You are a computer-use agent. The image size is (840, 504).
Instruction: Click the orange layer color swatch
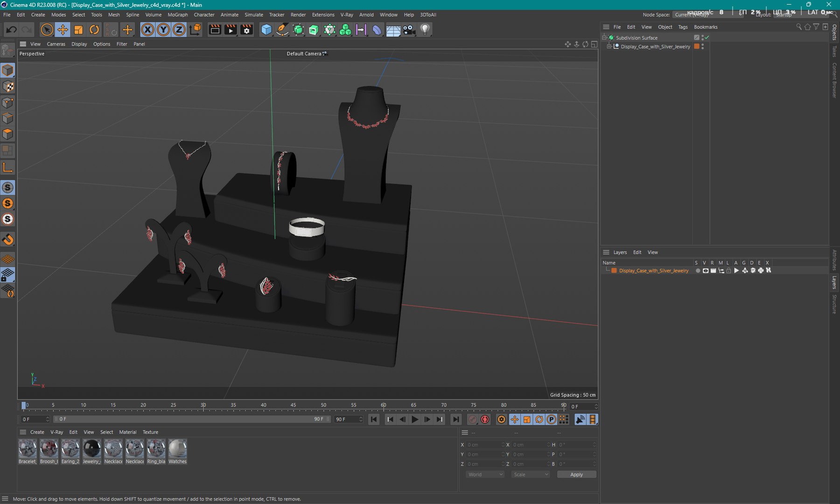pyautogui.click(x=614, y=271)
